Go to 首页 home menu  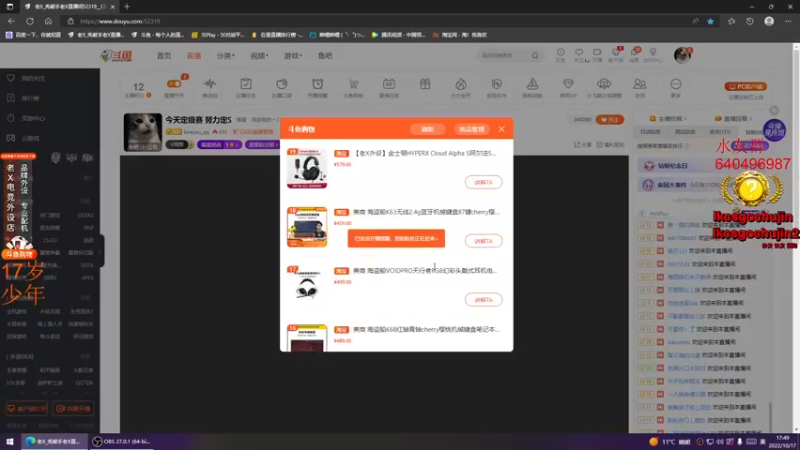pos(164,56)
